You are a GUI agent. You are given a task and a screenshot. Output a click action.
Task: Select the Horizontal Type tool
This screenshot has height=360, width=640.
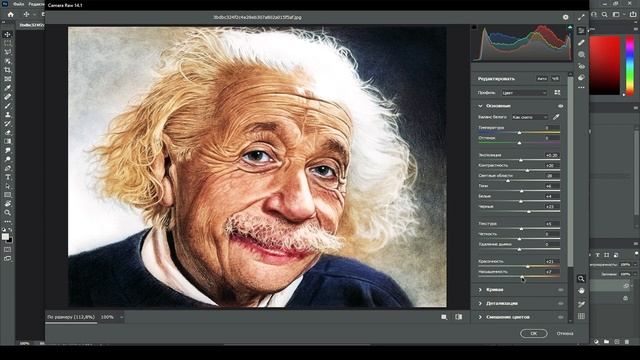tap(7, 177)
